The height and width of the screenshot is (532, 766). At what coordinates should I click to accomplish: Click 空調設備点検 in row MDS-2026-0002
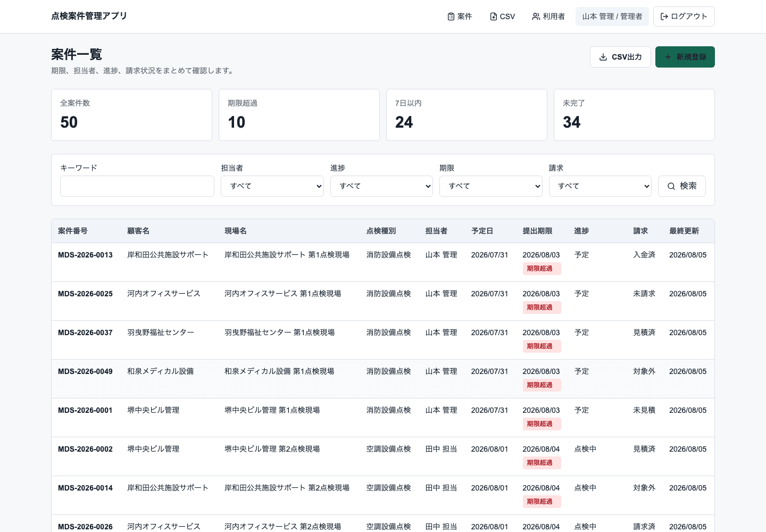(x=389, y=449)
